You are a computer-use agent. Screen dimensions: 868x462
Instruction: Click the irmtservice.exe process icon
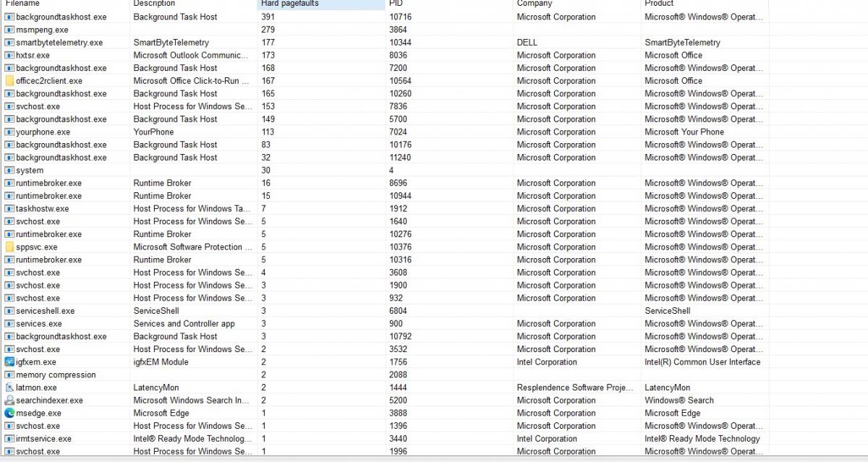pyautogui.click(x=9, y=439)
